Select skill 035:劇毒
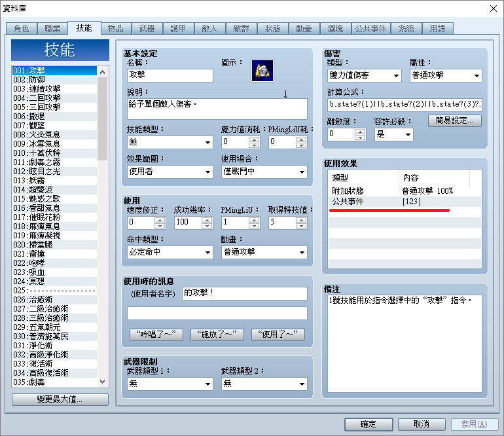This screenshot has height=436, width=504. pos(54,382)
